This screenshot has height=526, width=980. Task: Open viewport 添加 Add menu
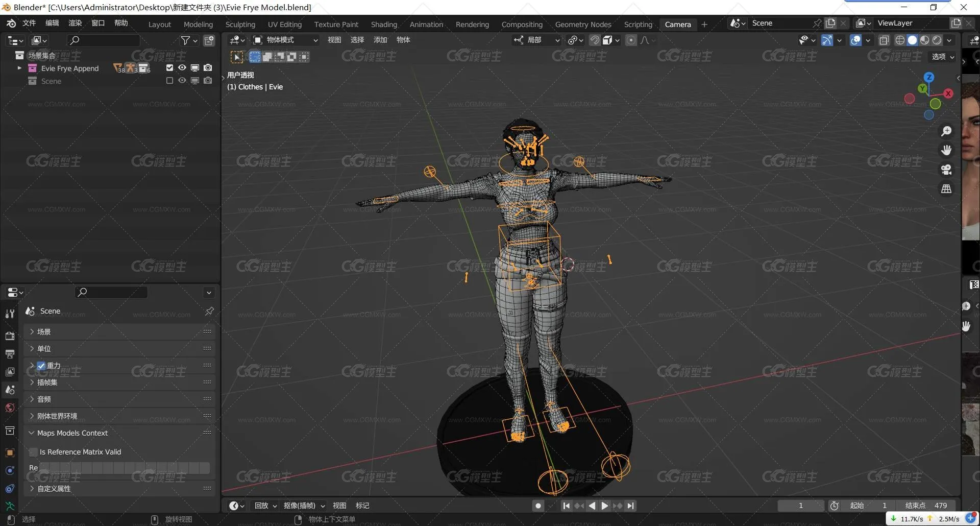[380, 40]
